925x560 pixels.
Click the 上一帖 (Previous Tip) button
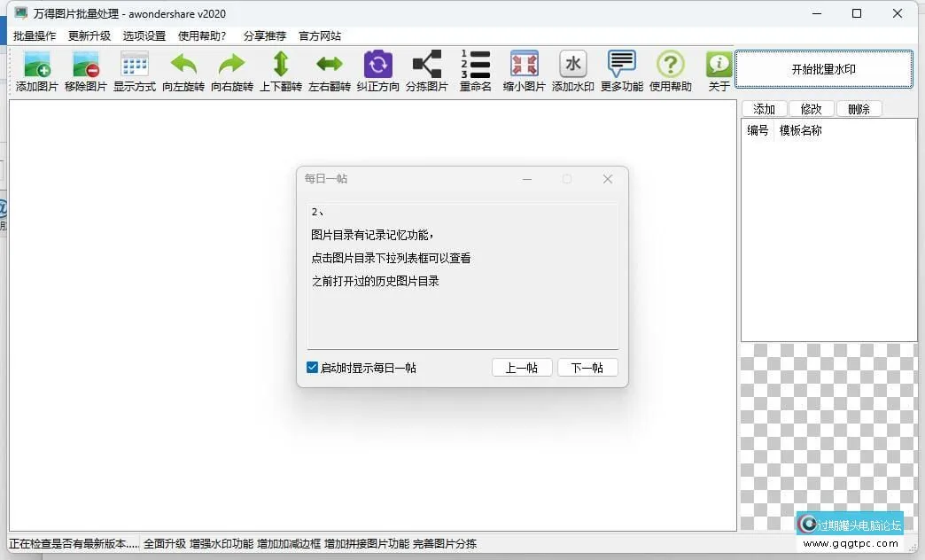tap(522, 367)
